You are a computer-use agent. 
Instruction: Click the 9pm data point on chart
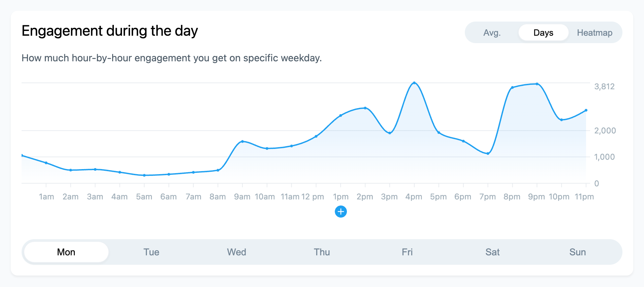coord(537,84)
